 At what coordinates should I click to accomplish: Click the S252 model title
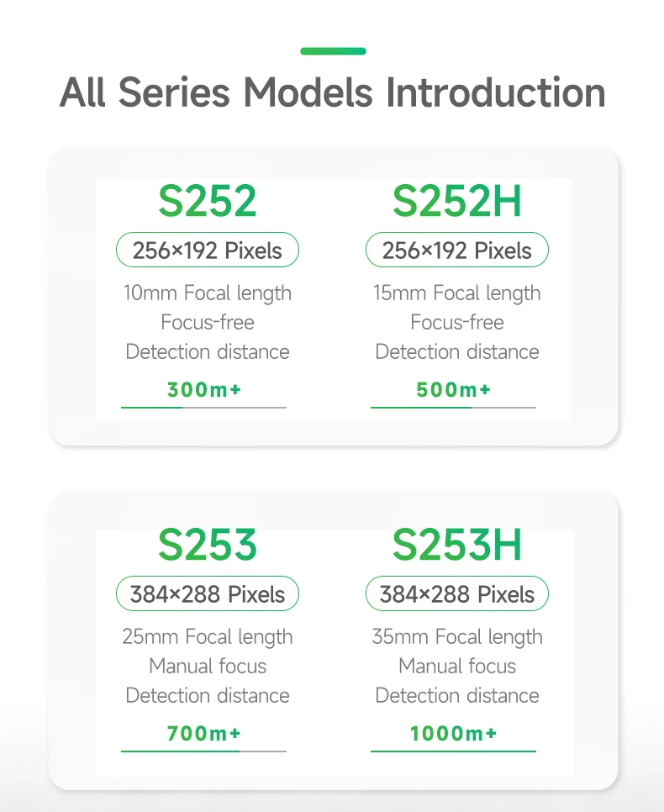pos(207,202)
